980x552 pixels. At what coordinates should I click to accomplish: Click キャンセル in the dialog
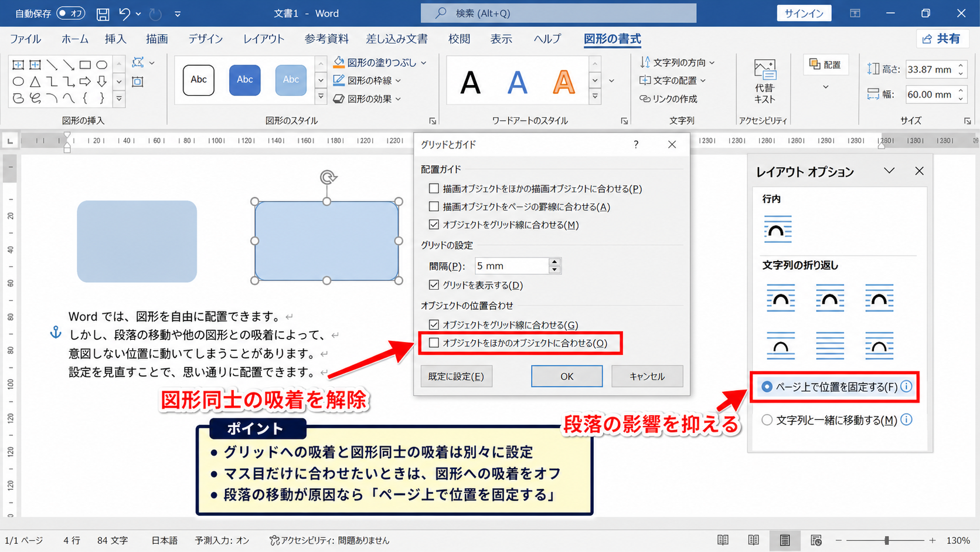click(x=647, y=376)
